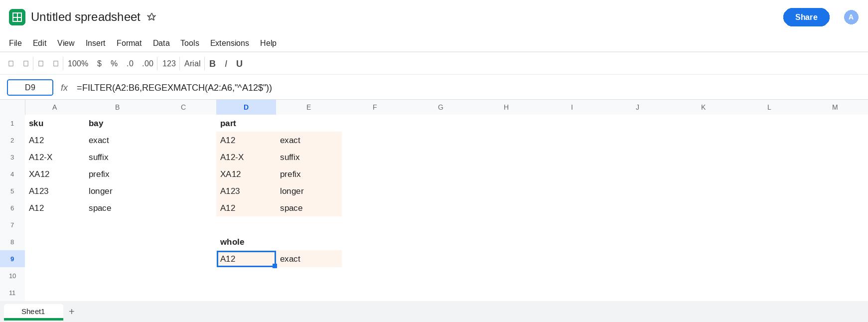
Task: Decrease decimal places (.0)
Action: point(130,63)
